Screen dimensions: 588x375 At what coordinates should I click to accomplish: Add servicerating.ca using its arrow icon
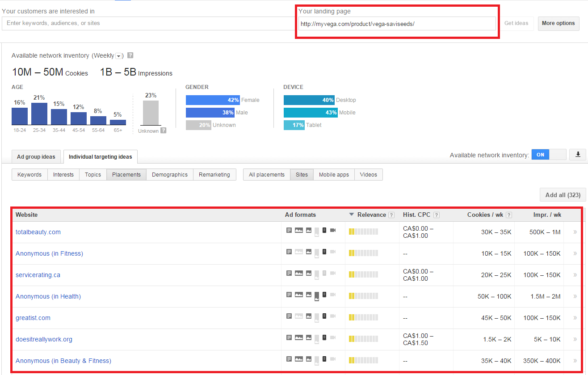tap(575, 275)
